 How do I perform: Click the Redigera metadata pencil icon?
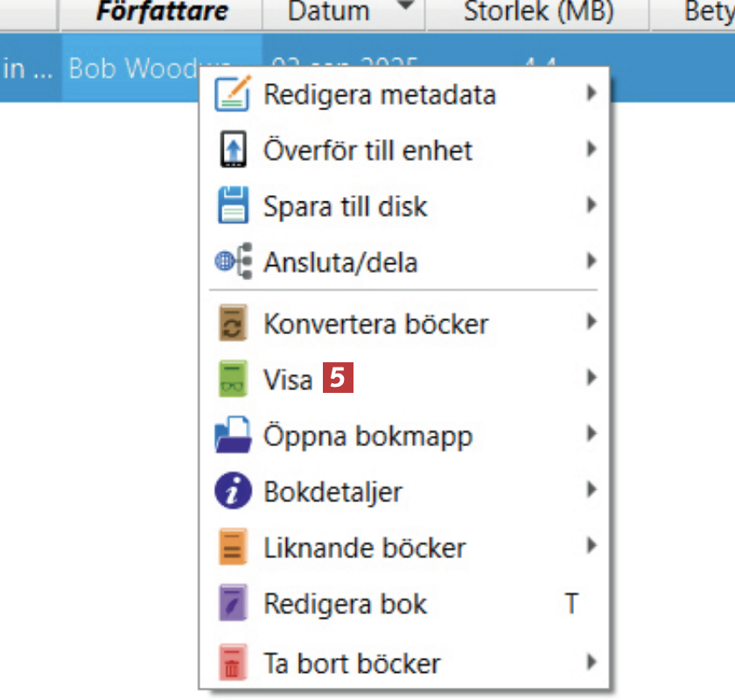coord(233,94)
